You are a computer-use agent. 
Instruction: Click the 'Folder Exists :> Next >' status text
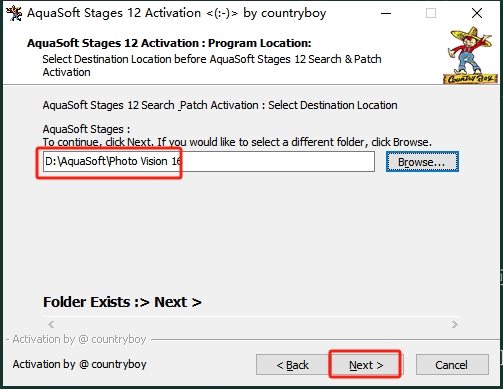tap(122, 302)
